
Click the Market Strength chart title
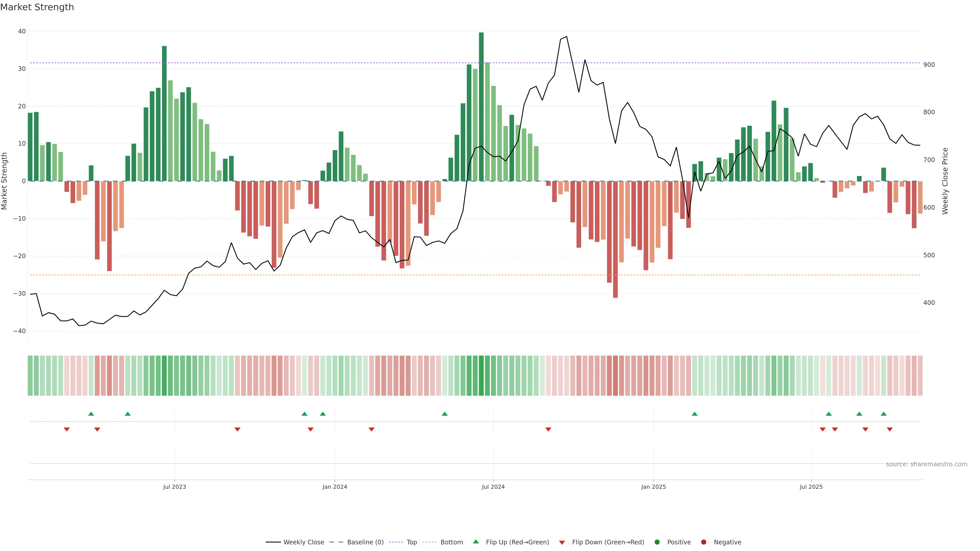click(x=37, y=7)
